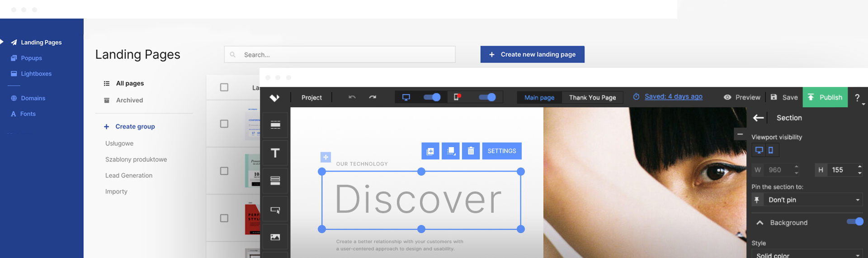Image resolution: width=868 pixels, height=258 pixels.
Task: Click the Saved: 4 days ago link
Action: point(673,96)
